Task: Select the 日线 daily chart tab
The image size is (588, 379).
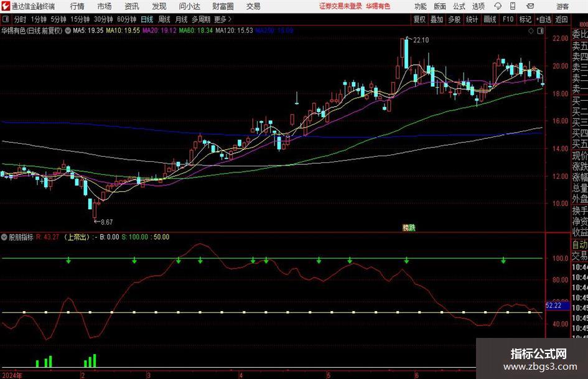Action: [147, 19]
